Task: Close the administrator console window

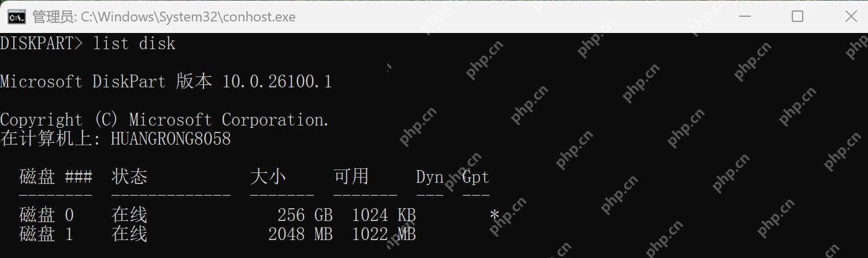Action: [851, 16]
